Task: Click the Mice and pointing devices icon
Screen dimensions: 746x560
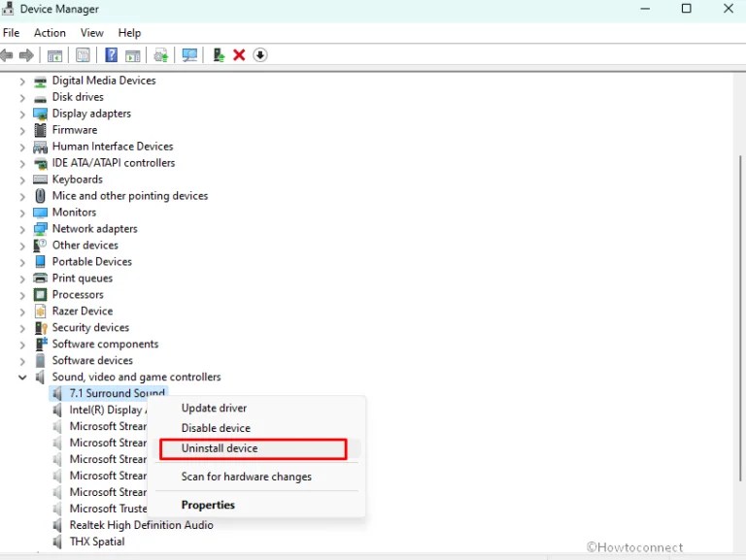Action: click(41, 196)
